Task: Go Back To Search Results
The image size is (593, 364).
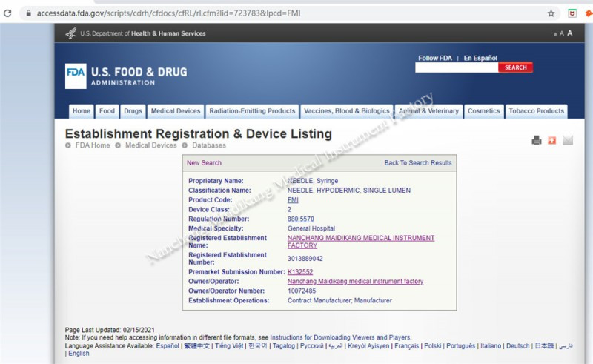Action: 418,163
